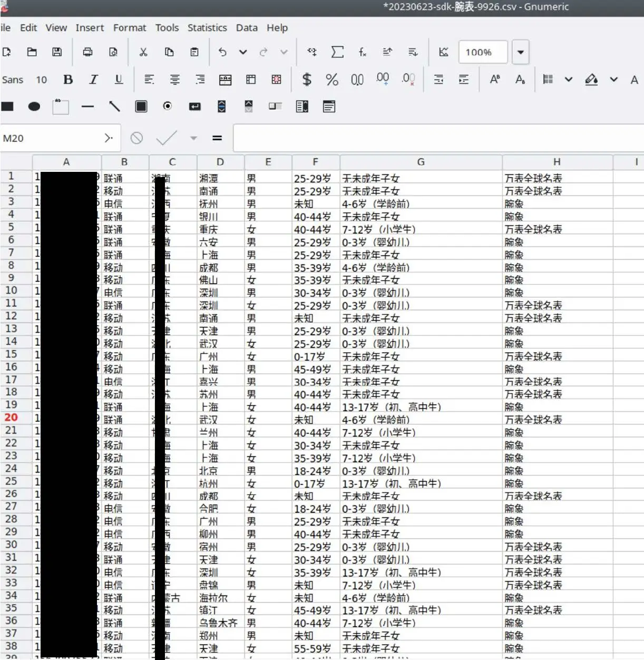This screenshot has height=660, width=644.
Task: Toggle bold formatting
Action: [x=67, y=79]
